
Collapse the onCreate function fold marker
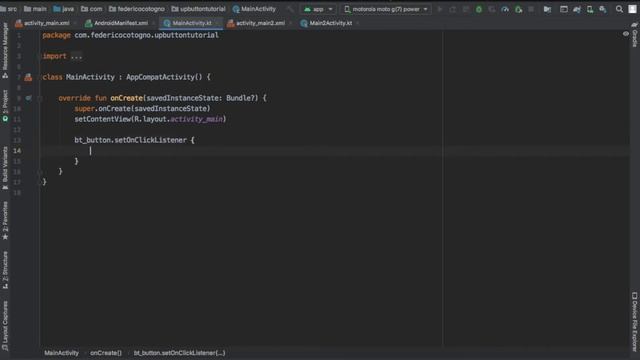tap(40, 98)
